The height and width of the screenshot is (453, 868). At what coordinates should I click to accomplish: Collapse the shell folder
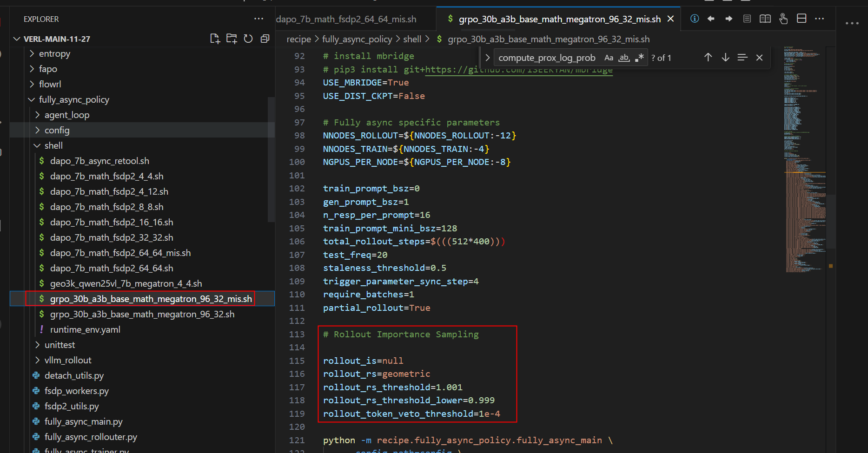click(37, 145)
